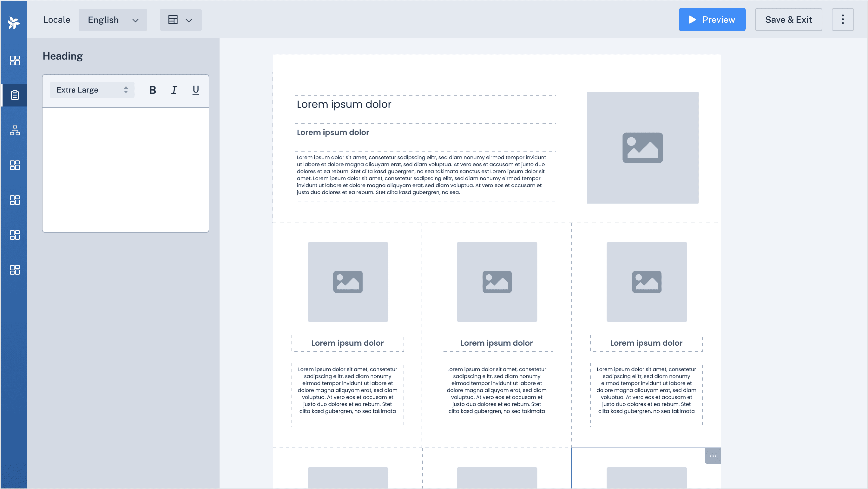Image resolution: width=868 pixels, height=489 pixels.
Task: Click the last grid icon in the sidebar
Action: [15, 270]
